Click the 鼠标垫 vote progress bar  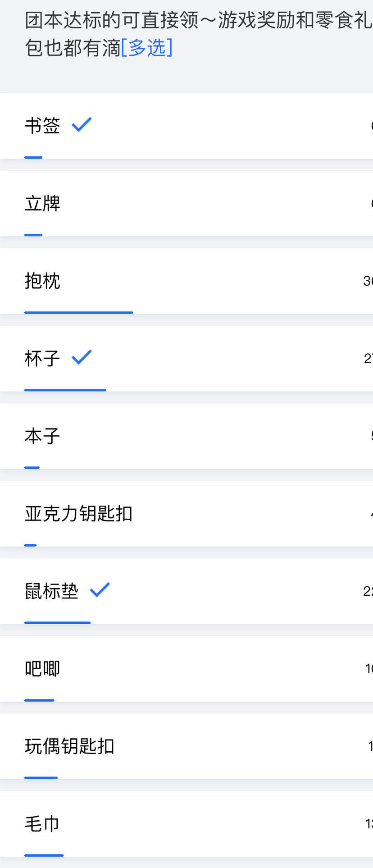click(58, 622)
